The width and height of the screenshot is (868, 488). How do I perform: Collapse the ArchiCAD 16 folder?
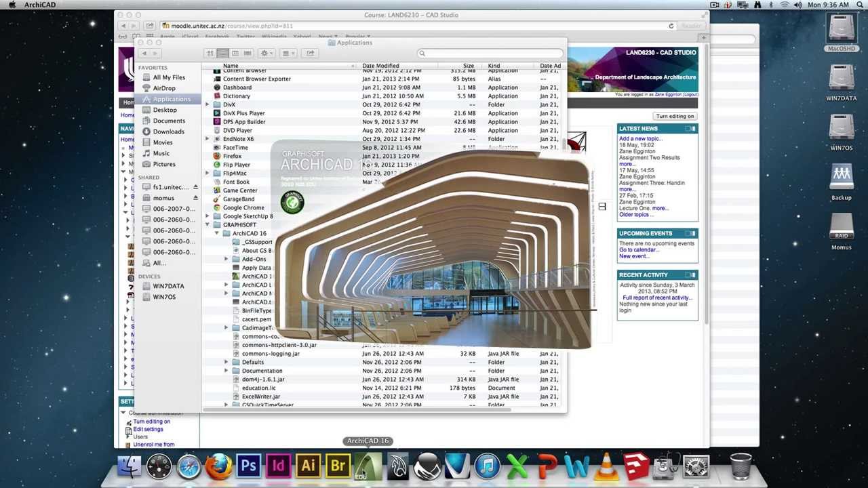click(x=217, y=233)
